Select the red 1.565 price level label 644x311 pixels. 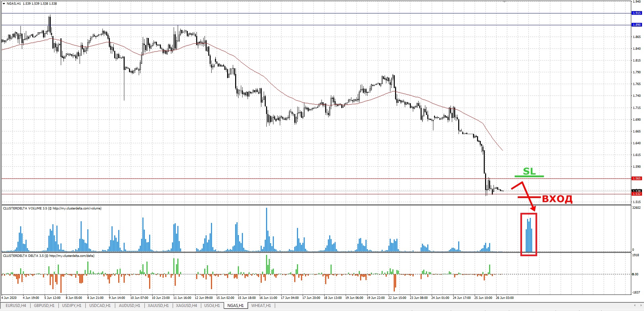(637, 179)
